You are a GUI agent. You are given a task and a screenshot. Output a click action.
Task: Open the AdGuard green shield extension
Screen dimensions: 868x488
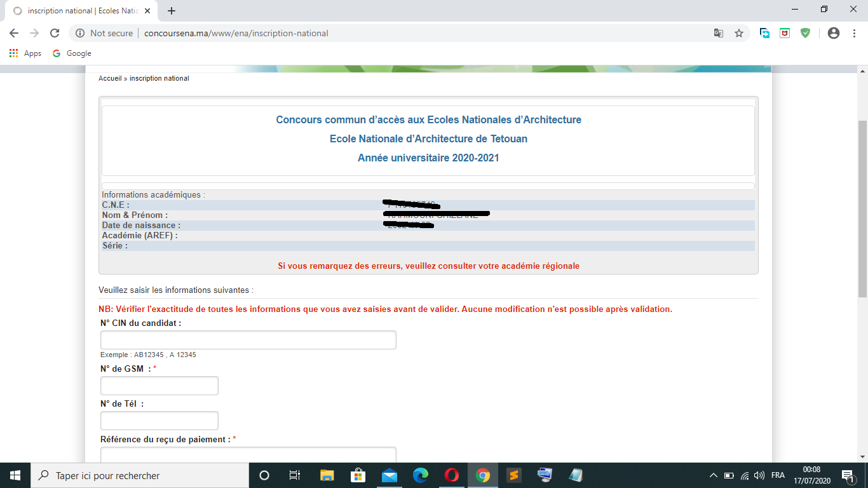(x=805, y=33)
